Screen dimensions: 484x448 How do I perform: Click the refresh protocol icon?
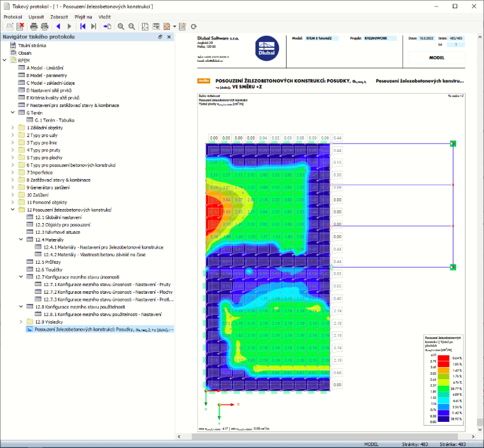pos(194,27)
